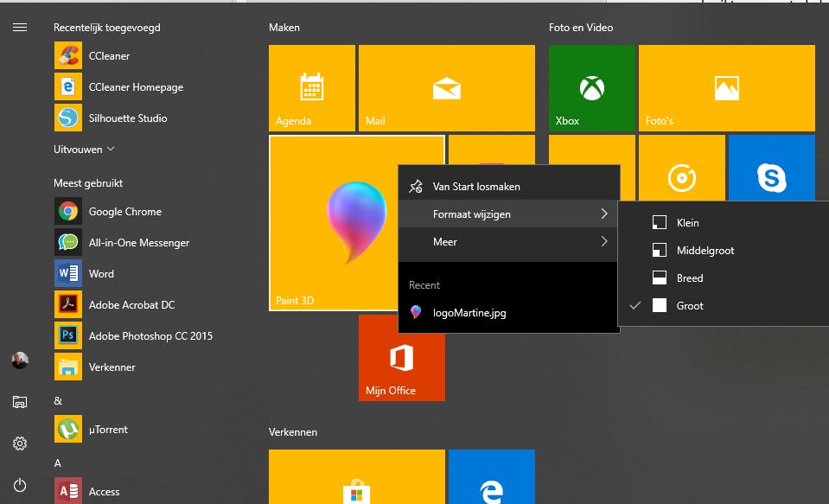Launch Silhouette Studio
Viewport: 829px width, 504px height.
(x=127, y=118)
